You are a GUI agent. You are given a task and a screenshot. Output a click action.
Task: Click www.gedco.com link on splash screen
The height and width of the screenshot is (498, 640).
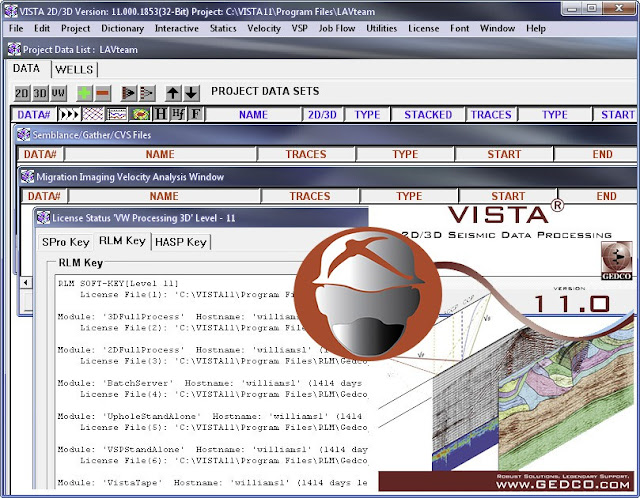click(x=563, y=485)
